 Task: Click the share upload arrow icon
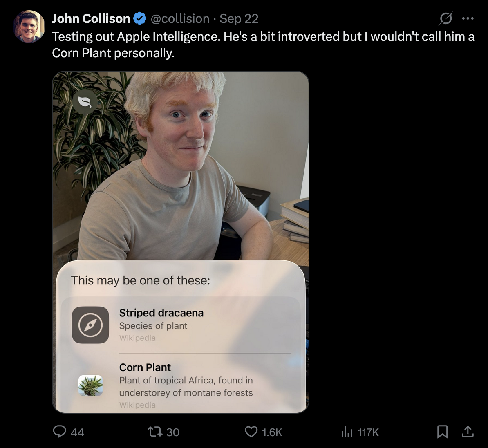pos(468,432)
